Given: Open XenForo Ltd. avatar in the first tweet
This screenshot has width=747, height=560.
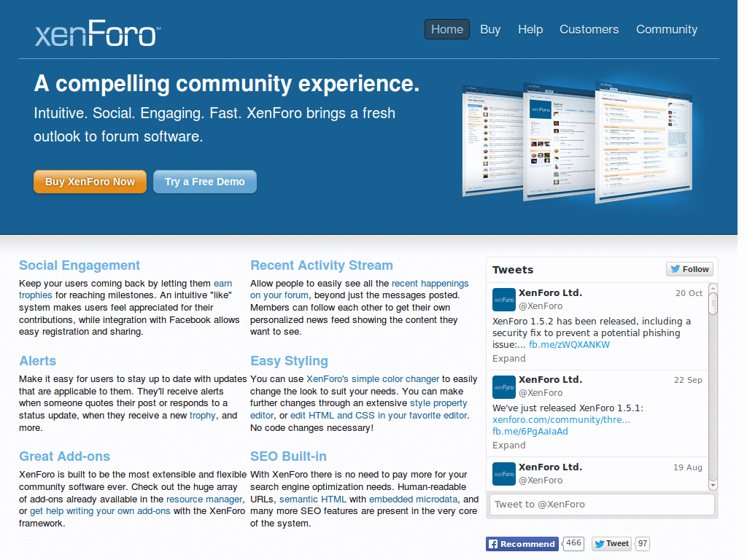Looking at the screenshot, I should [503, 299].
